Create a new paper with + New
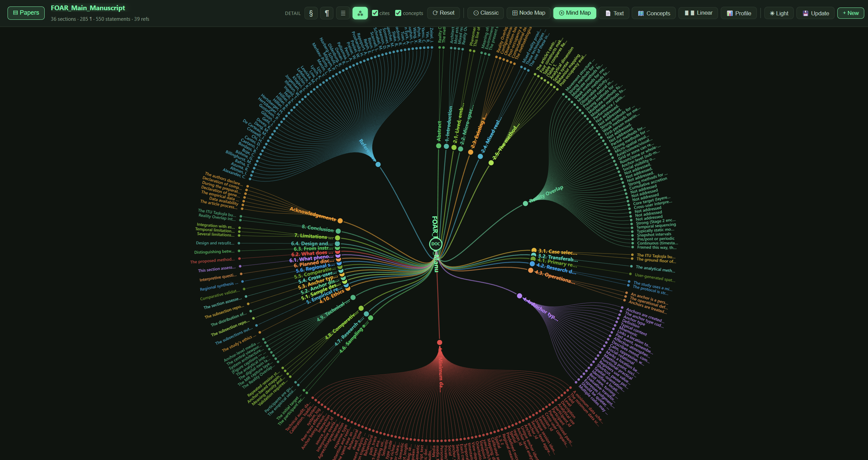 coord(851,13)
